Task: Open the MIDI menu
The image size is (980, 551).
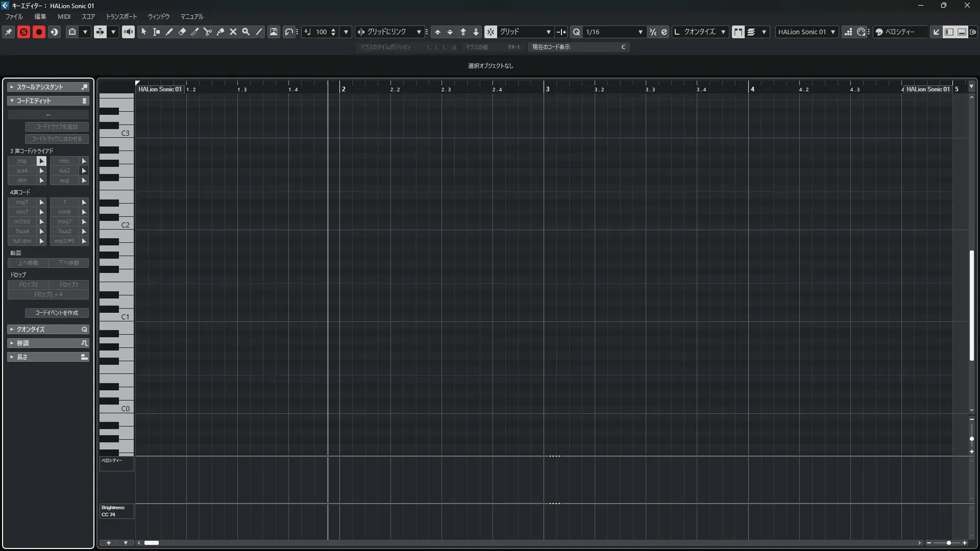Action: pos(64,16)
